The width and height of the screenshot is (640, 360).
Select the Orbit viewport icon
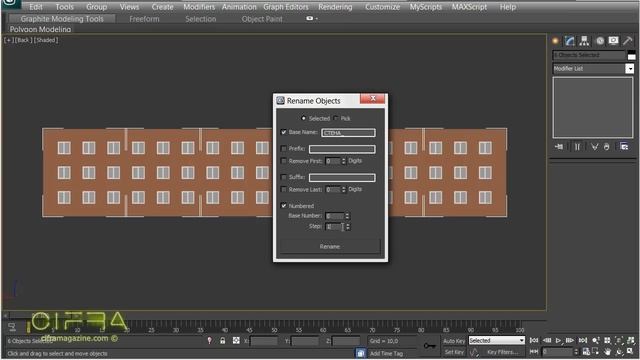tap(619, 352)
